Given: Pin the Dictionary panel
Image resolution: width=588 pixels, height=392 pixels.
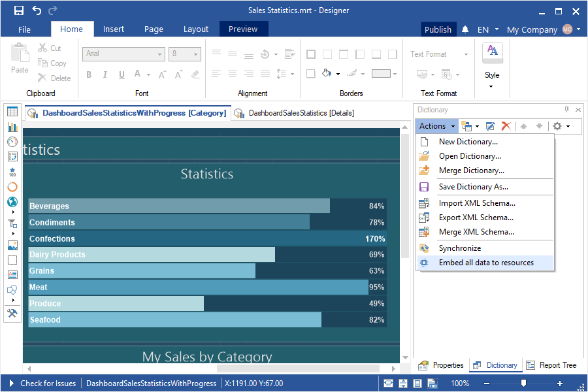Looking at the screenshot, I should click(566, 110).
